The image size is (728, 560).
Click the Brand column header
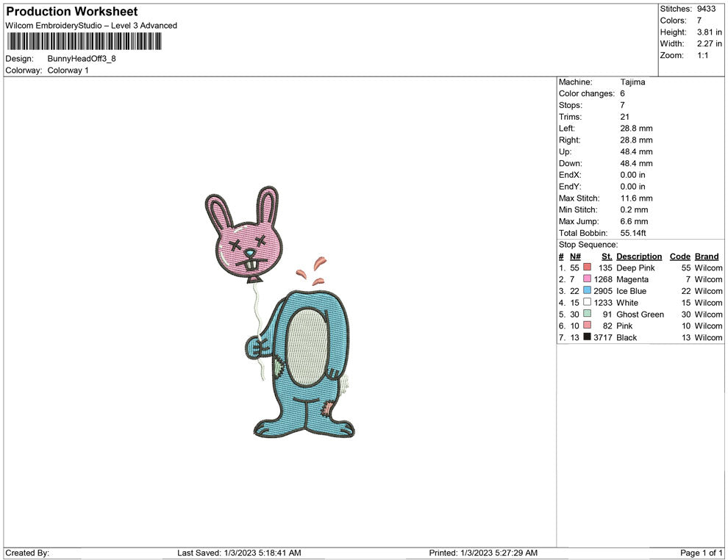(x=707, y=256)
